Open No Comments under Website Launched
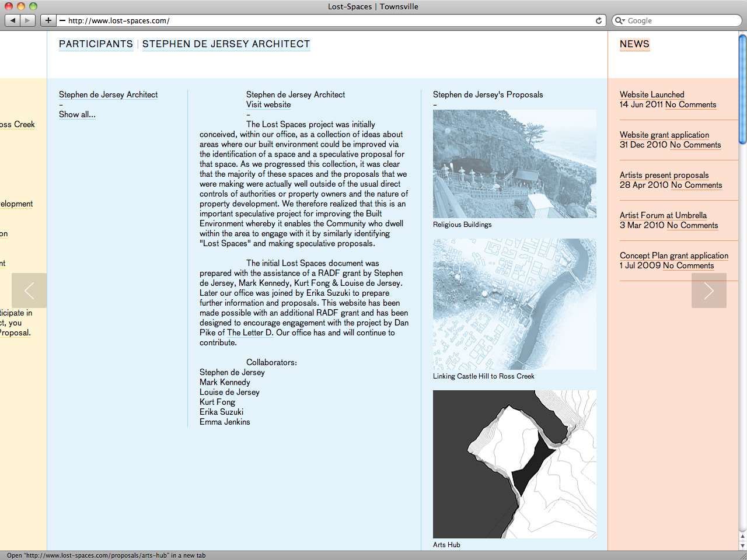747x560 pixels. point(690,104)
